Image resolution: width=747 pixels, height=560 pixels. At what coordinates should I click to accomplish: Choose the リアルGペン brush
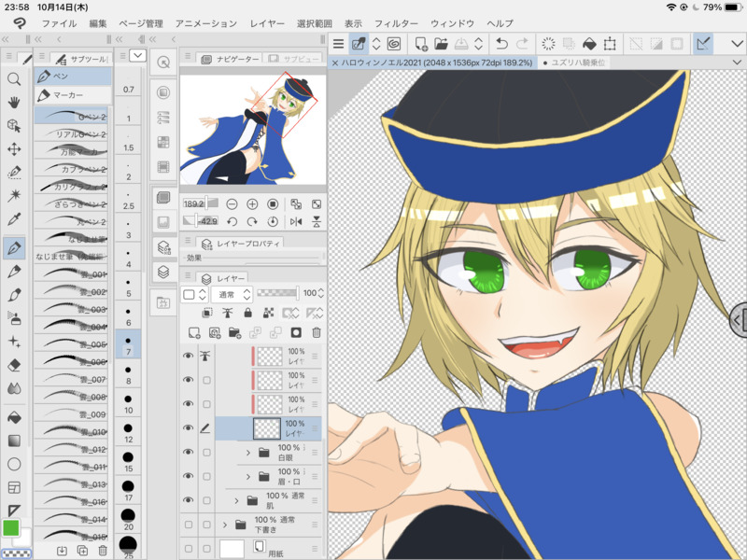(71, 133)
